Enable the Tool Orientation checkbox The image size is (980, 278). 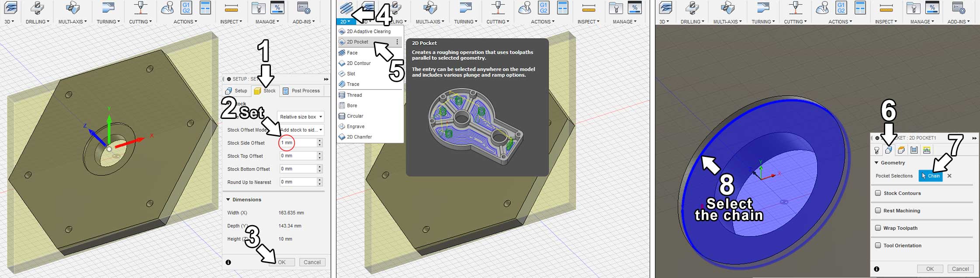pos(878,246)
